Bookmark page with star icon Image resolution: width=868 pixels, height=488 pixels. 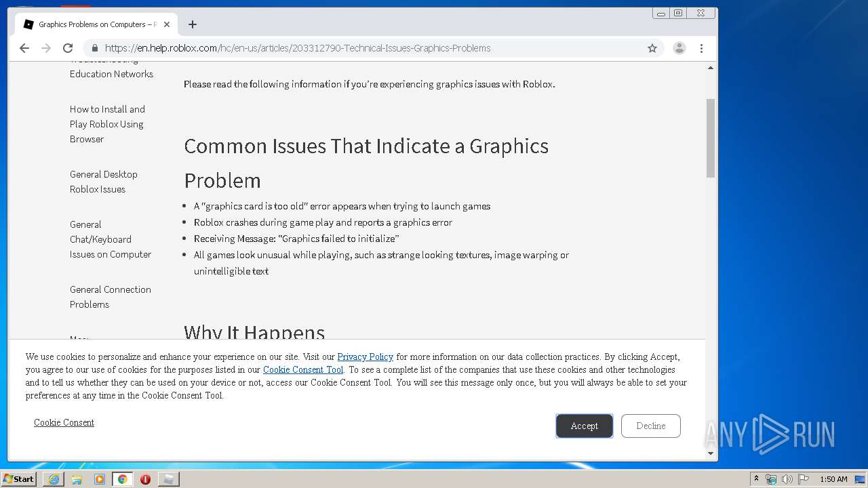[x=652, y=48]
